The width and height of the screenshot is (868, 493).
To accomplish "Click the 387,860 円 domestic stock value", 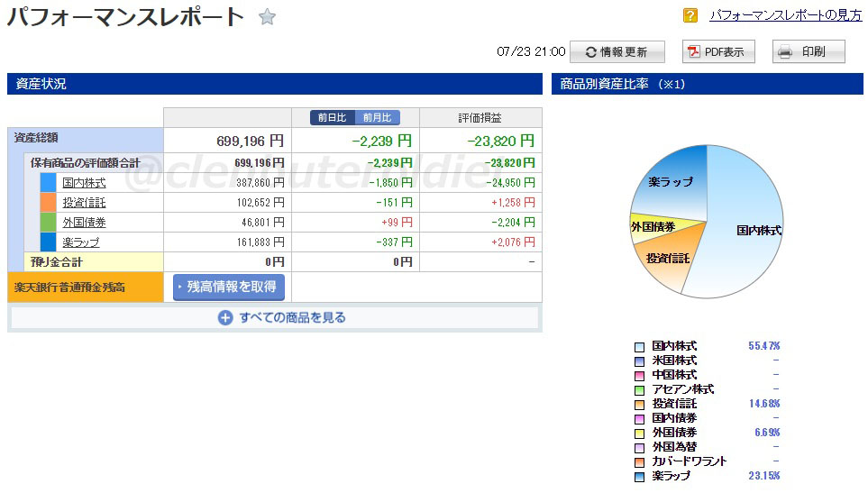I will 260,183.
